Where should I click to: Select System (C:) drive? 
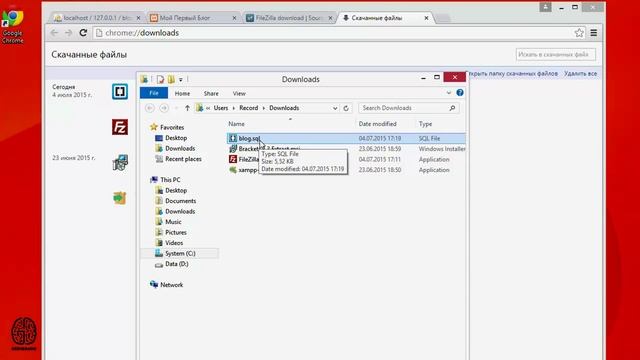click(x=180, y=253)
